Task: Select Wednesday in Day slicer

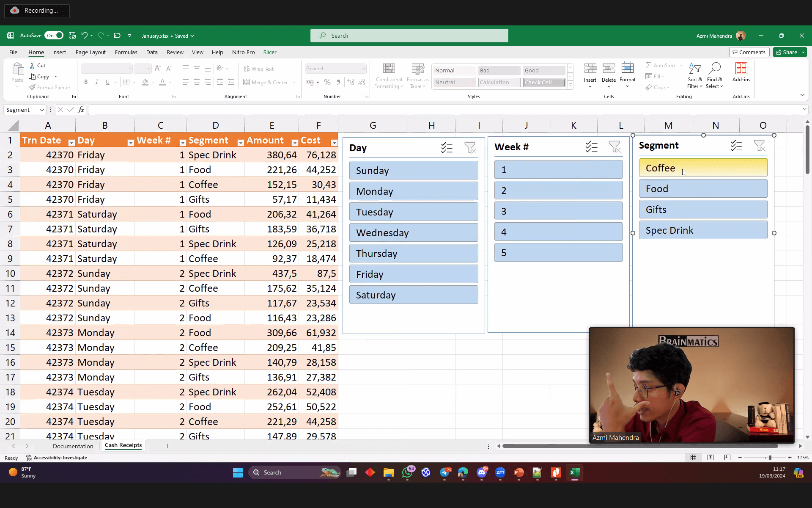Action: [413, 233]
